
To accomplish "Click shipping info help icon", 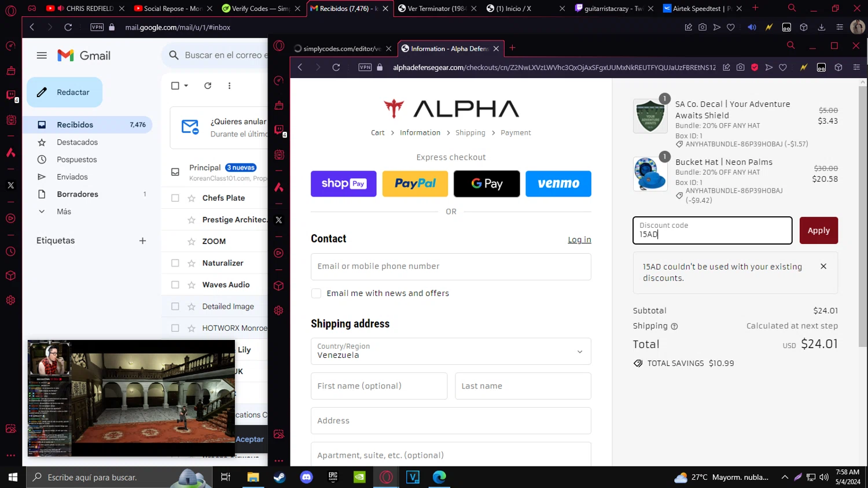I will [x=674, y=326].
